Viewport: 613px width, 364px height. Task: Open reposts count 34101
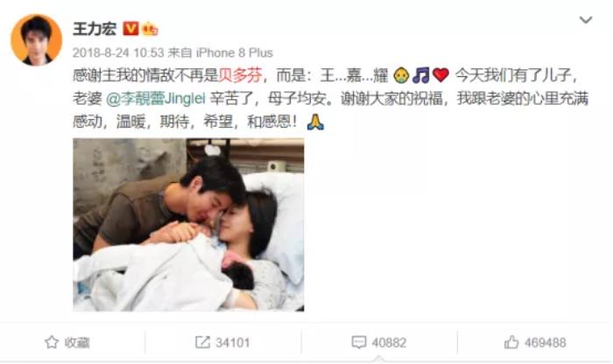233,343
